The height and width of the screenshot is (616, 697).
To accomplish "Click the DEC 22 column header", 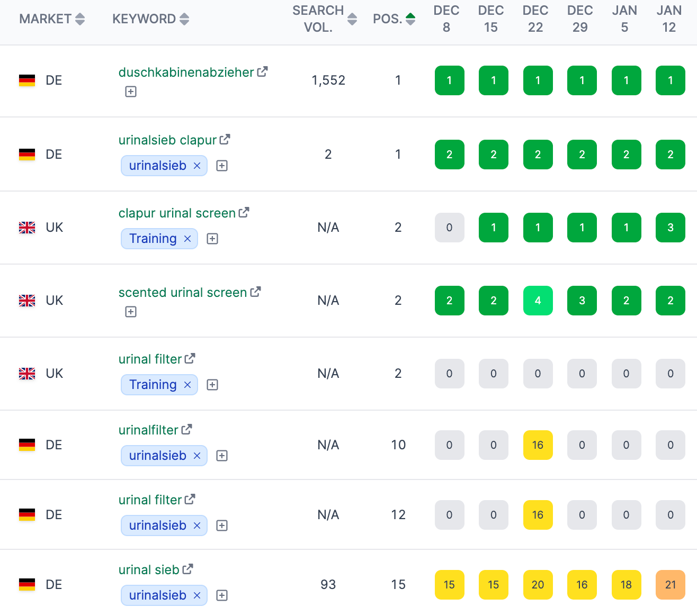I will pyautogui.click(x=535, y=19).
